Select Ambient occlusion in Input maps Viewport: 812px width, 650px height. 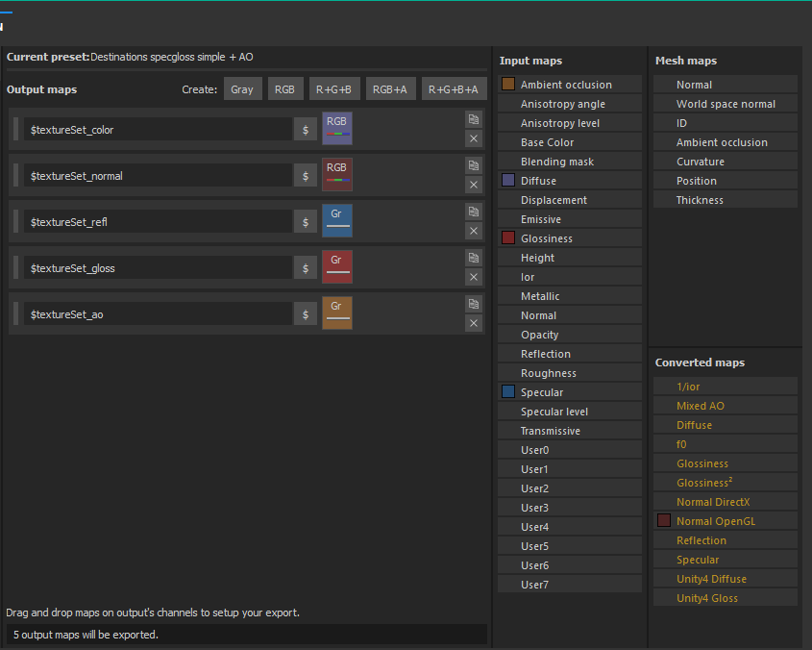pos(570,84)
